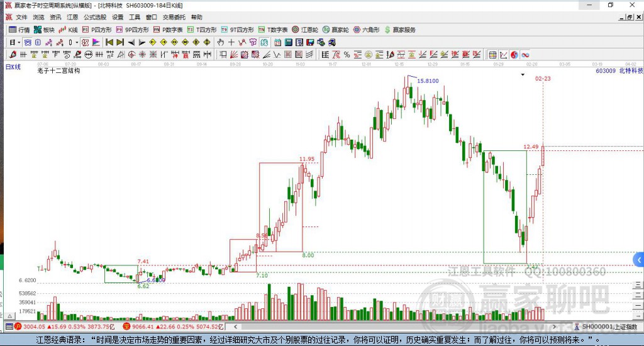Open the 六角形 hexagon tool
Image resolution: width=644 pixels, height=346 pixels.
coord(367,30)
